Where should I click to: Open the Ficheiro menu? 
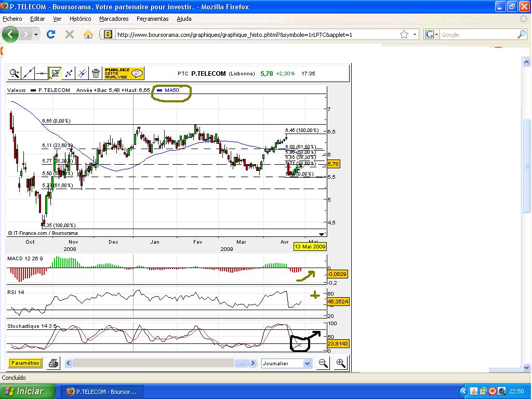[x=12, y=19]
